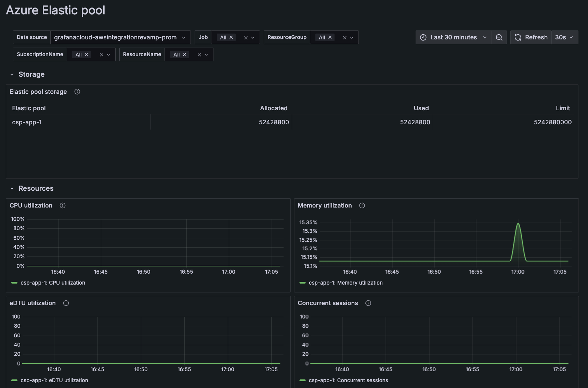Image resolution: width=588 pixels, height=388 pixels.
Task: Click info icon next to CPU utilization
Action: [x=63, y=205]
